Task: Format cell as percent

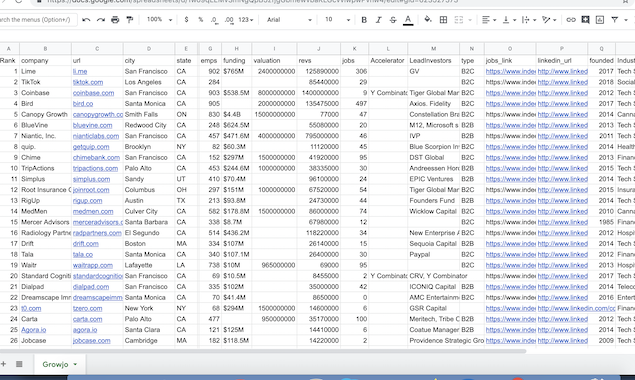Action: (200, 19)
